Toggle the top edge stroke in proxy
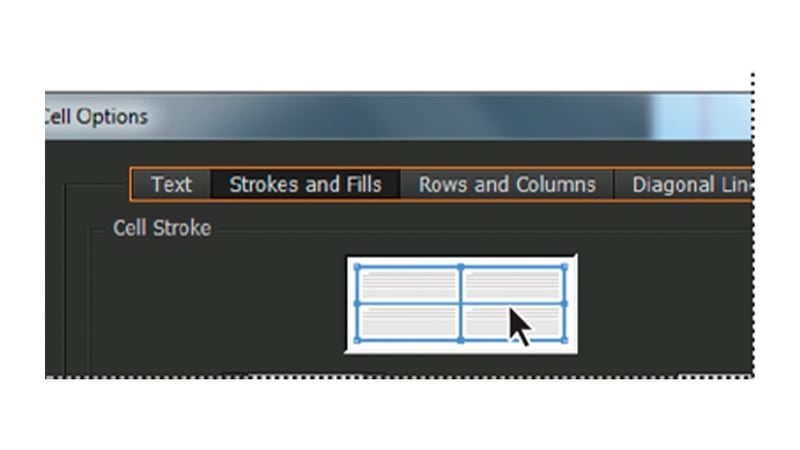The image size is (800, 450). [x=410, y=267]
